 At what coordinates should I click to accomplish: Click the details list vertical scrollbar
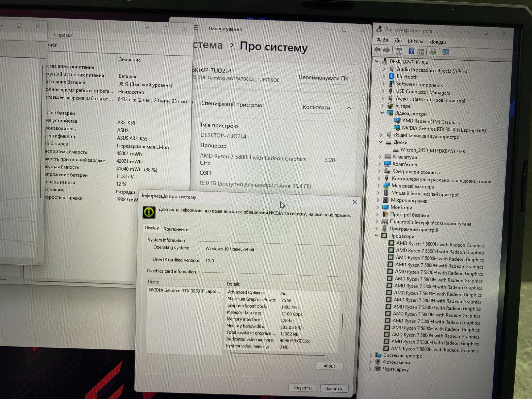(342, 323)
